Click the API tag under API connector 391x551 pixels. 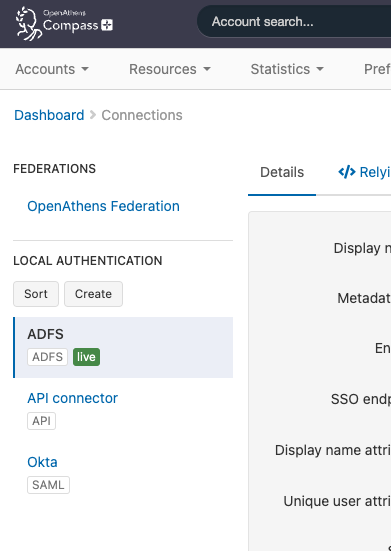[41, 421]
